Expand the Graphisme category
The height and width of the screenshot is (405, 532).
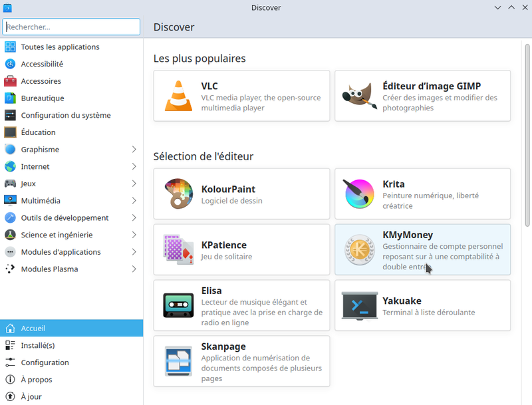[x=136, y=149]
